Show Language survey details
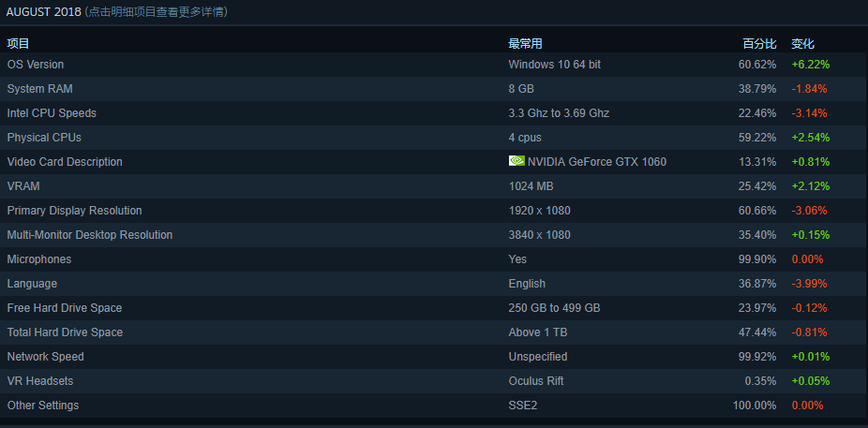The width and height of the screenshot is (868, 428). (x=32, y=284)
